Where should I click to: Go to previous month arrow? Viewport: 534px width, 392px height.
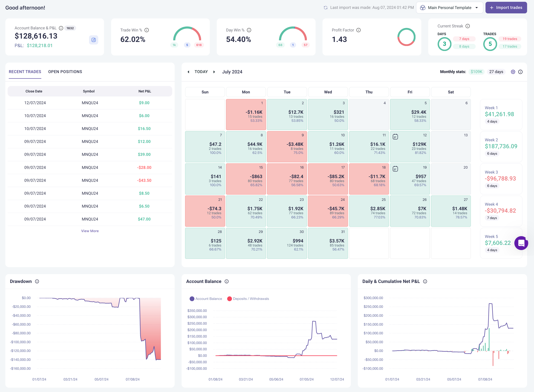point(188,72)
